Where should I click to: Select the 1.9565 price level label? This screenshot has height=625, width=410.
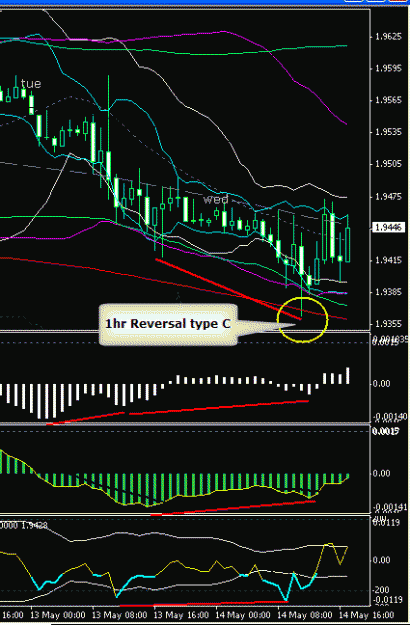tap(388, 100)
